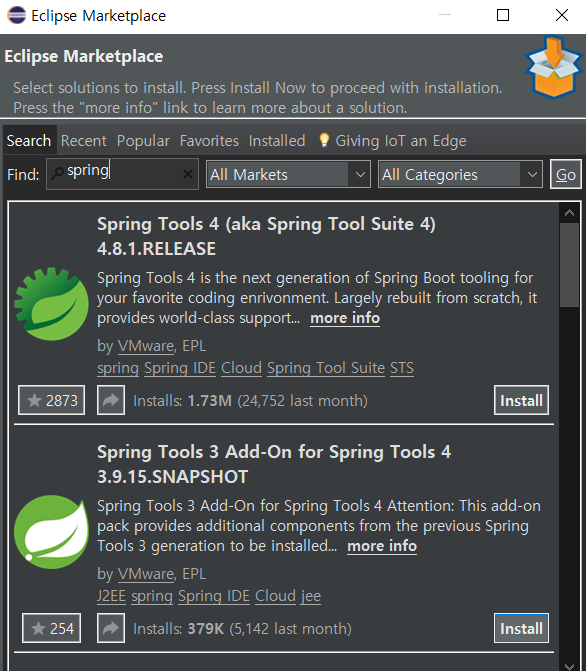Close the Eclipse Marketplace window
Screen dimensions: 586x671
point(562,15)
